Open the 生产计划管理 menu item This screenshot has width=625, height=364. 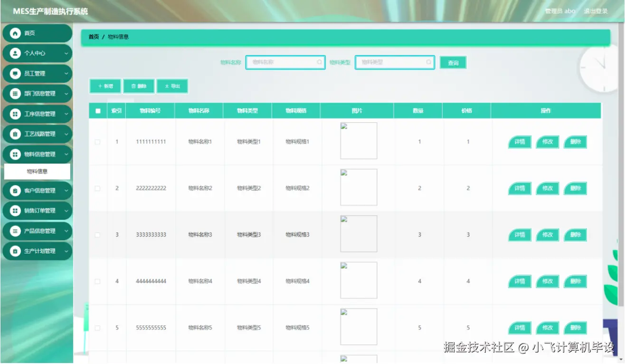tap(38, 251)
